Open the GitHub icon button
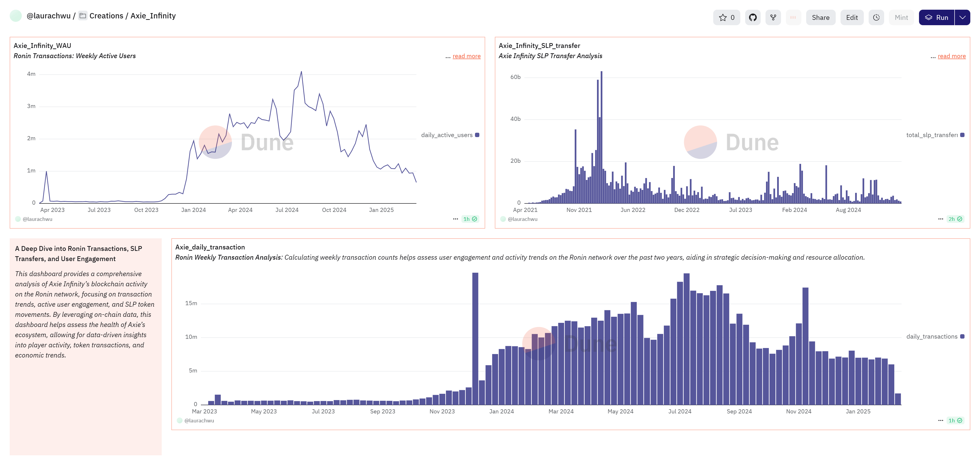980x465 pixels. 752,17
